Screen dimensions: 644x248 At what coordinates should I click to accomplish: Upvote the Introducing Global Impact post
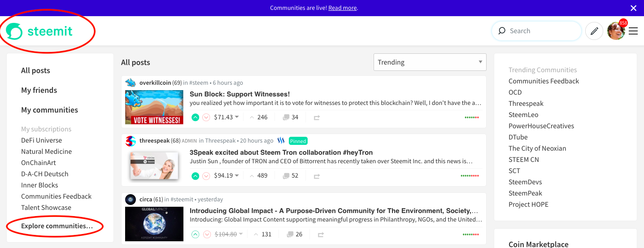[x=195, y=234]
